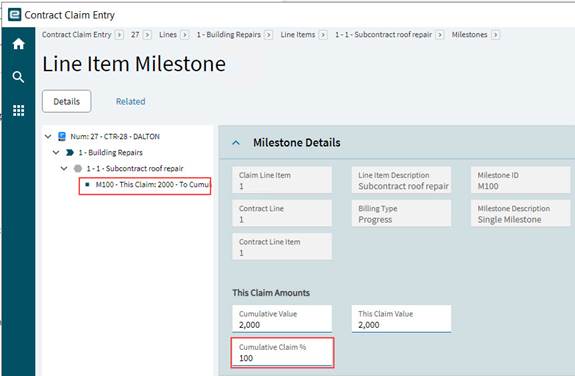Image resolution: width=575 pixels, height=376 pixels.
Task: Open dropdown arrow after 1 - Building Repairs breadcrumb
Action: tap(268, 34)
